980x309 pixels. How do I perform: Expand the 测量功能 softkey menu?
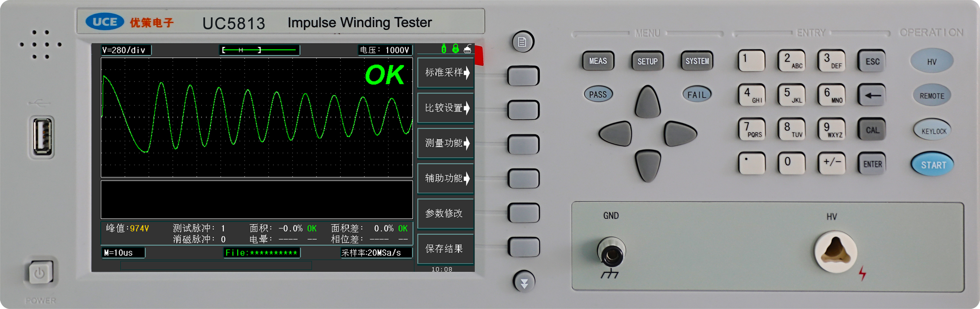445,143
